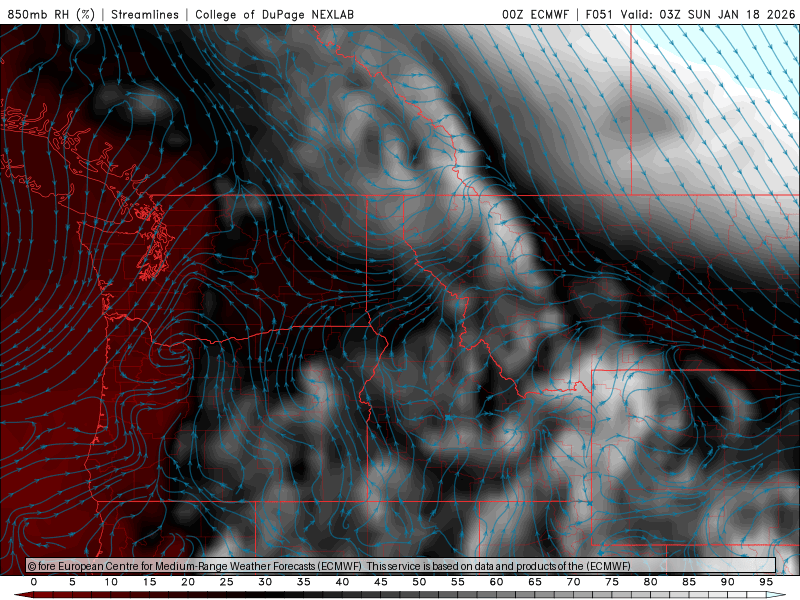This screenshot has height=600, width=800.
Task: Select the "15" color scale label
Action: pos(149,582)
